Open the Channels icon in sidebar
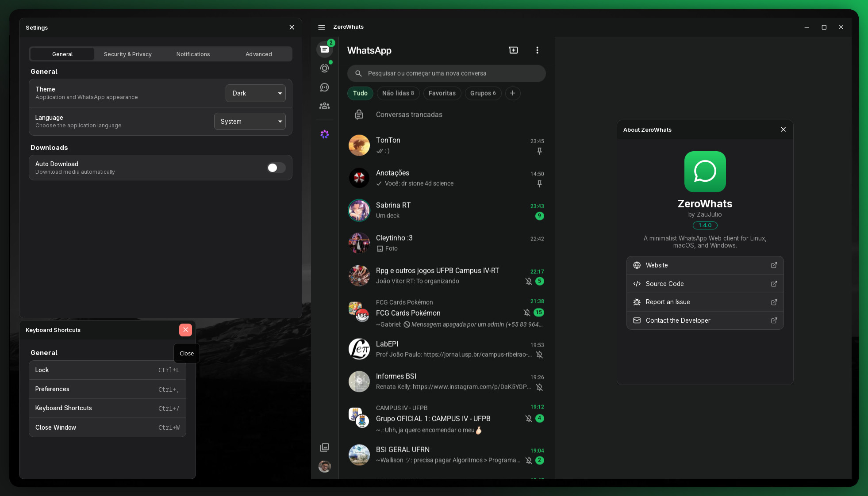This screenshot has width=868, height=496. (x=325, y=87)
